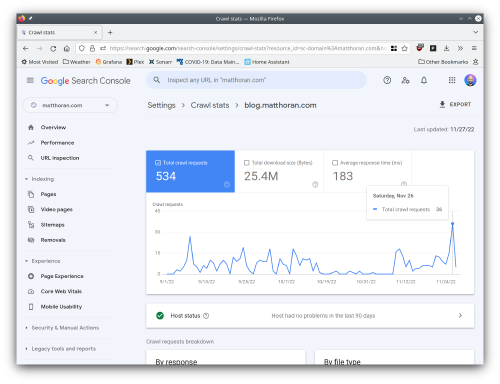Screen dimensions: 500x384
Task: Open the Google account avatar
Action: 470,80
